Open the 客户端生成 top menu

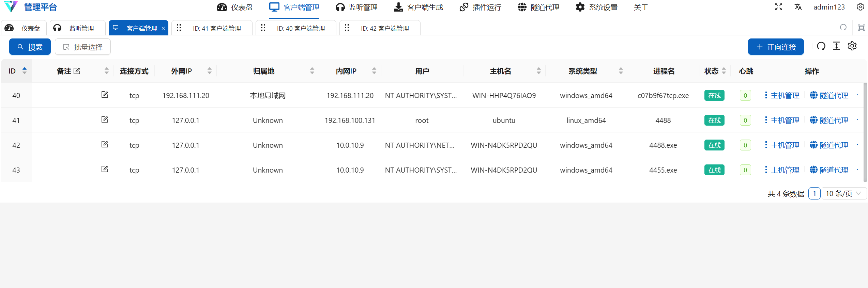click(418, 7)
